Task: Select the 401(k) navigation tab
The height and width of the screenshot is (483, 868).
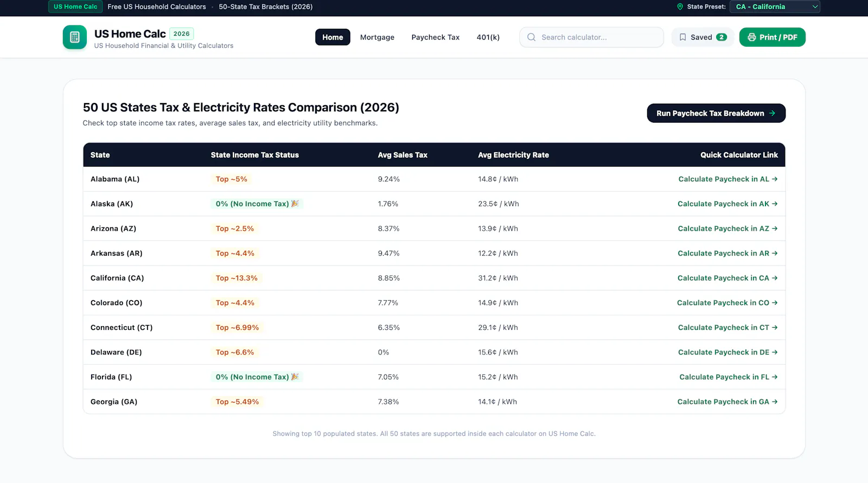Action: point(488,37)
